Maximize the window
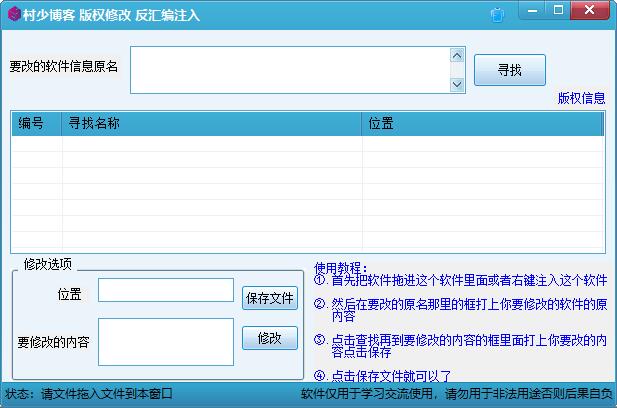 pyautogui.click(x=559, y=11)
